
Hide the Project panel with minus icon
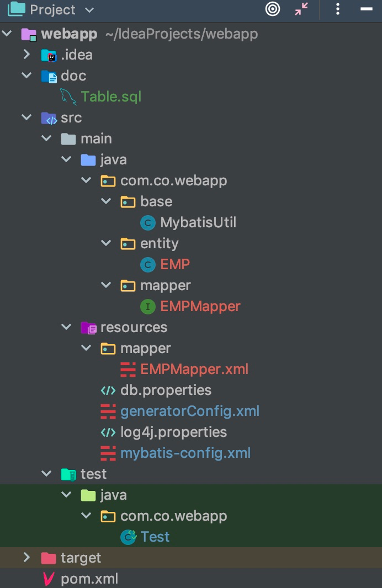(366, 9)
